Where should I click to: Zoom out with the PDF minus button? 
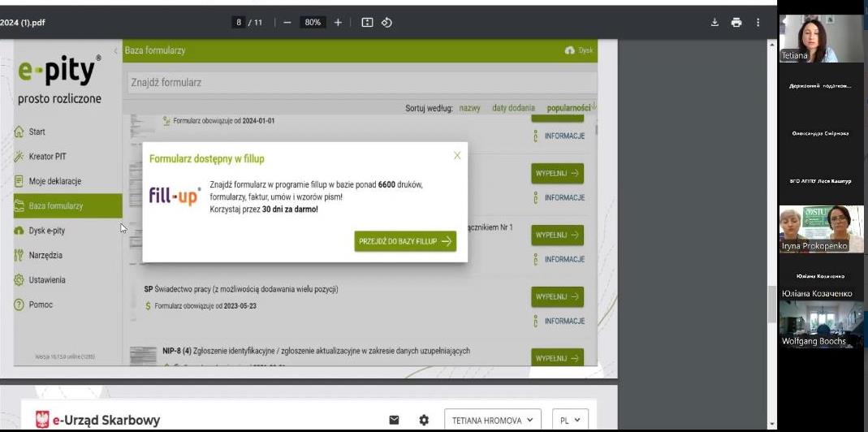287,23
